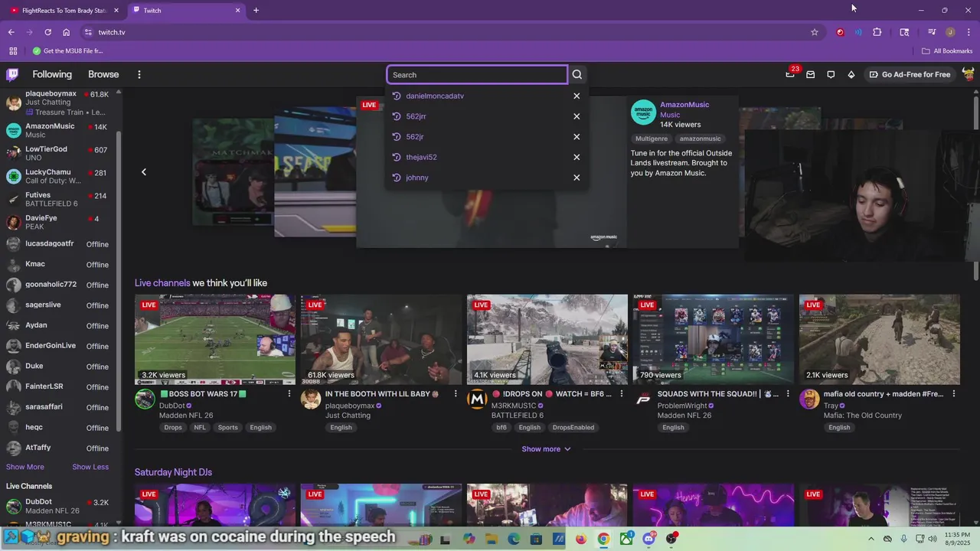Viewport: 980px width, 551px height.
Task: Expand Show more live channels
Action: click(x=546, y=449)
